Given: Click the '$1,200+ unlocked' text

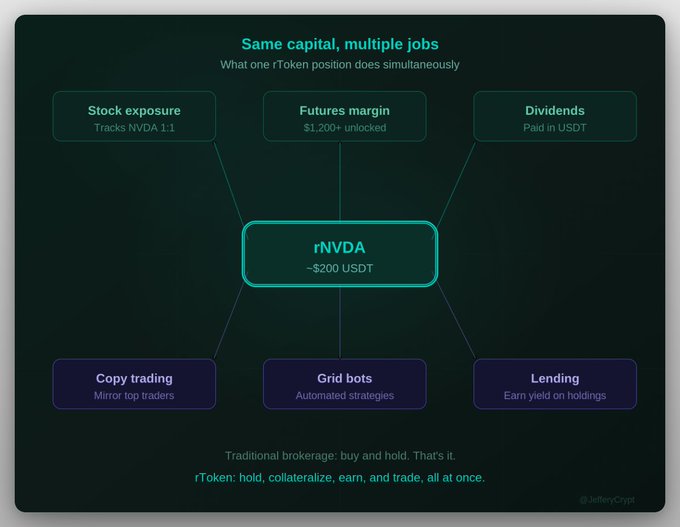Looking at the screenshot, I should tap(344, 128).
